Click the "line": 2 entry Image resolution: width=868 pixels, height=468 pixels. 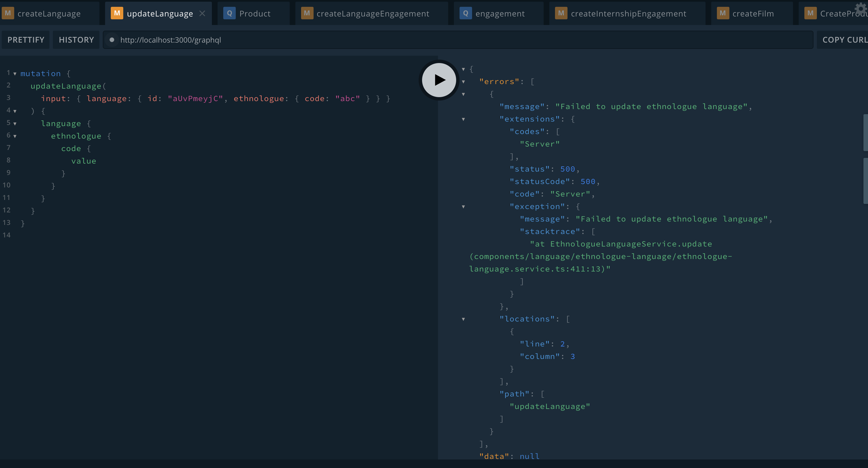544,344
